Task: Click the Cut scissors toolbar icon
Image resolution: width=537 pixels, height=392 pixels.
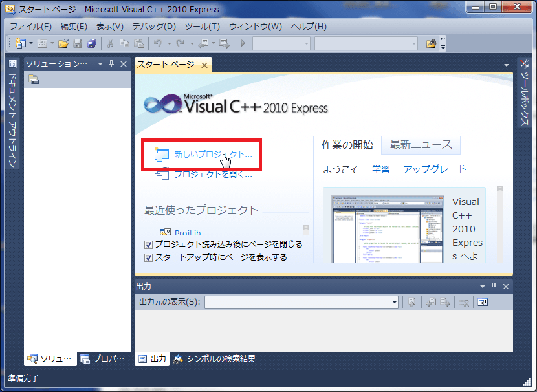Action: pyautogui.click(x=110, y=43)
